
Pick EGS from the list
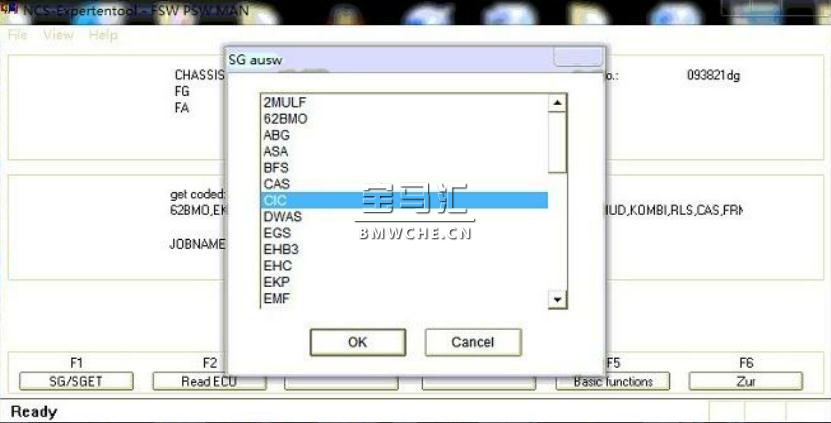(x=405, y=233)
